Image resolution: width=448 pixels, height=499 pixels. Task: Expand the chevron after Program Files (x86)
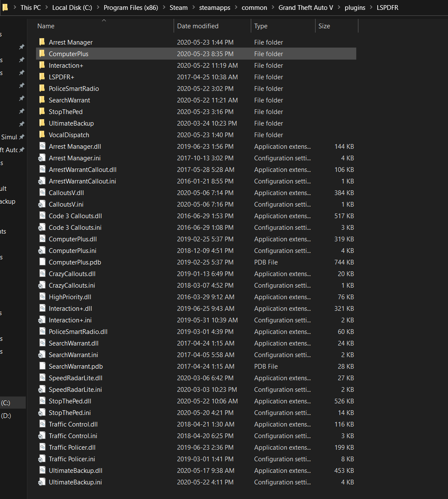tap(164, 7)
